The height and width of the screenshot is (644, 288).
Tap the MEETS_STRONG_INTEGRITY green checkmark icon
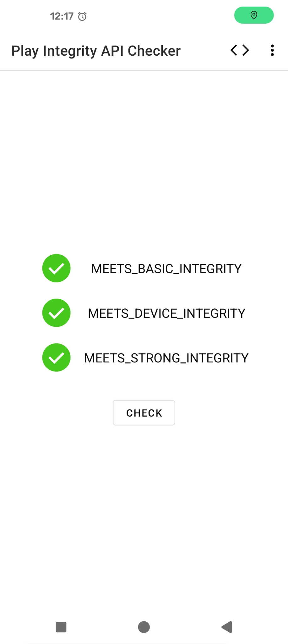[56, 358]
